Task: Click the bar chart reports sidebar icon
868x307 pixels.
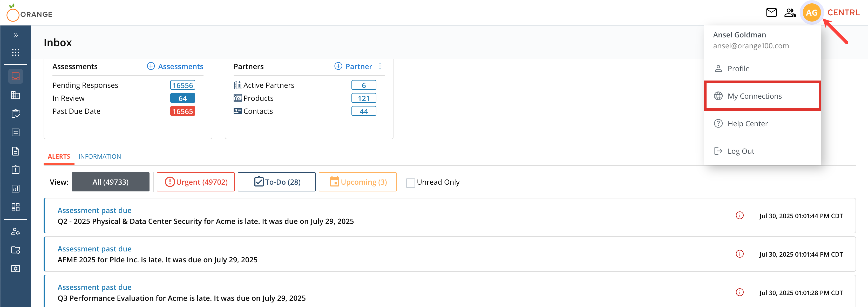Action: point(16,188)
